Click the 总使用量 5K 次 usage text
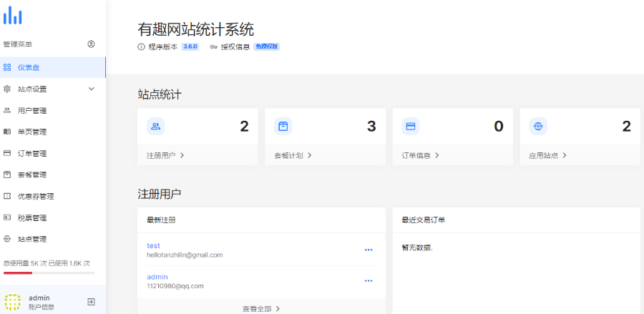Screen dimensions: 644x314 click(x=25, y=263)
